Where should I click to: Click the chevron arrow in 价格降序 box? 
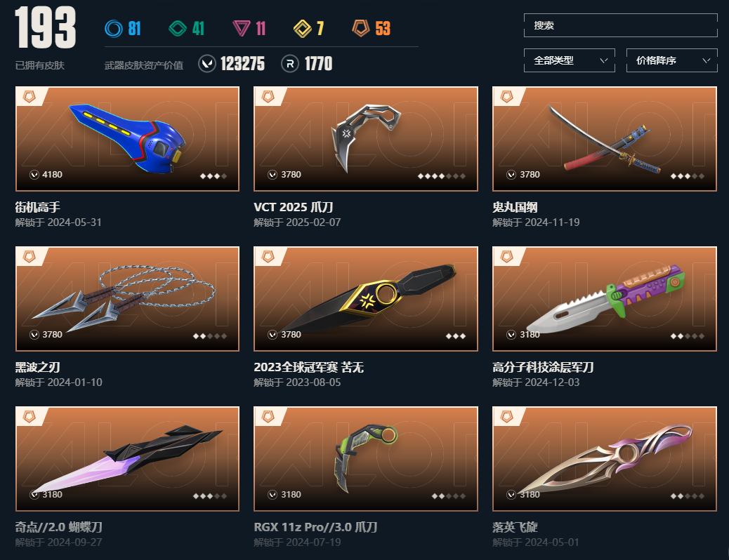tap(707, 60)
